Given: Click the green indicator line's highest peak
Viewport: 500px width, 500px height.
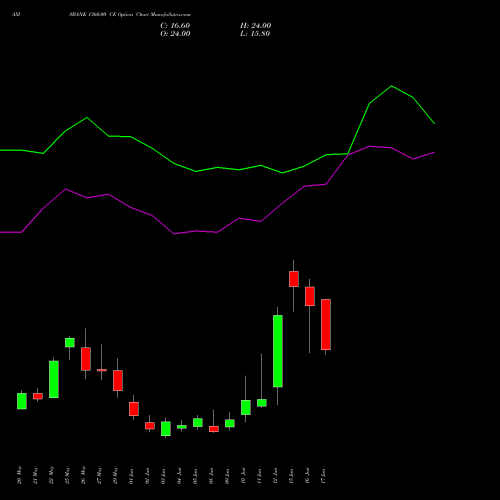Looking at the screenshot, I should click(x=391, y=86).
